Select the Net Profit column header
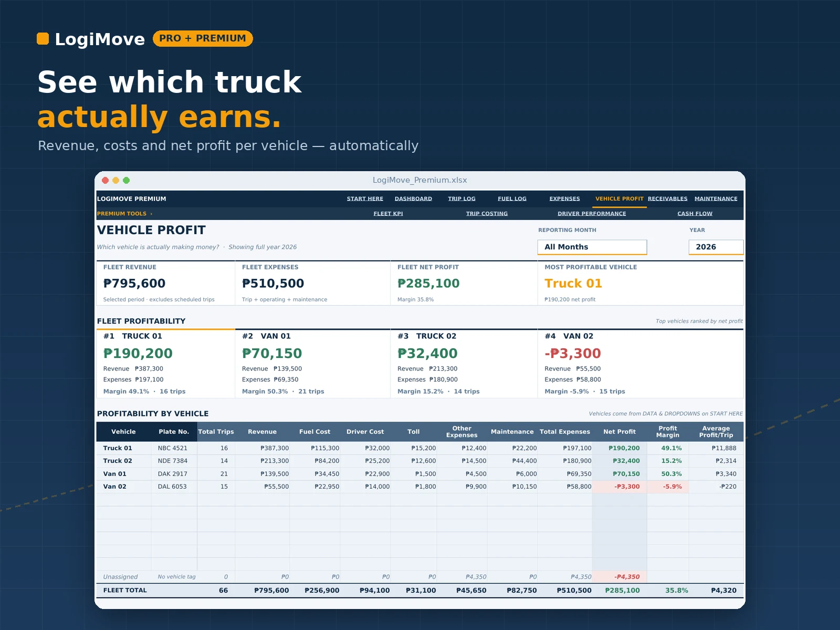 coord(619,432)
